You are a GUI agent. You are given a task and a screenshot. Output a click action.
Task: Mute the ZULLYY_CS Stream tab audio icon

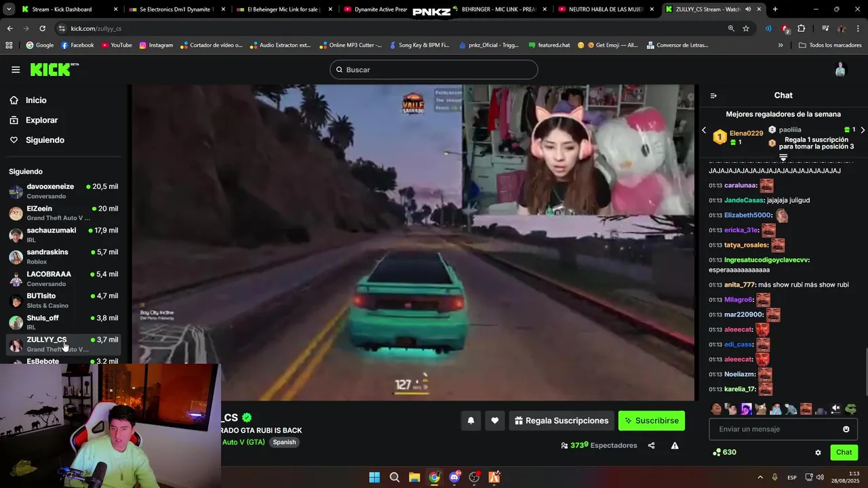click(x=748, y=9)
